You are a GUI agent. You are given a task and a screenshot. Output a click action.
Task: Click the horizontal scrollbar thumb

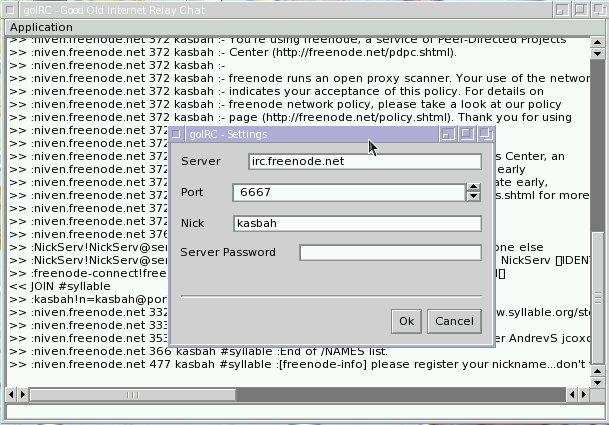(x=133, y=395)
